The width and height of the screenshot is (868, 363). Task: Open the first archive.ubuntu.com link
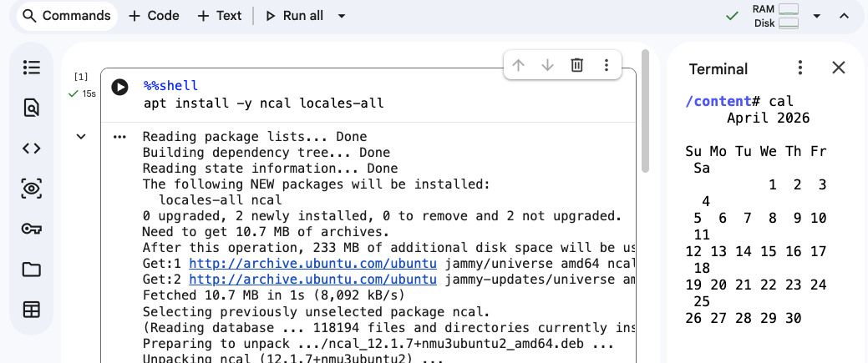coord(312,264)
